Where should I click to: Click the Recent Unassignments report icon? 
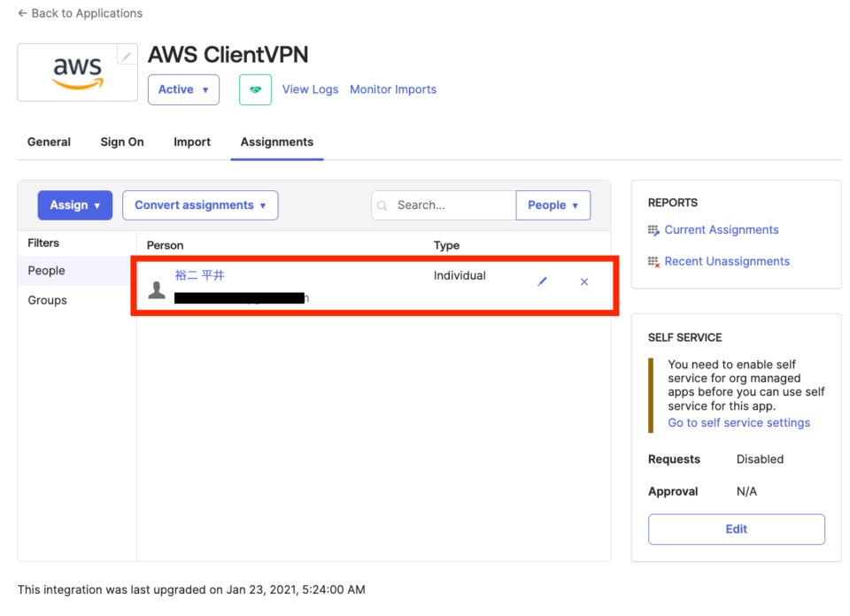[x=653, y=261]
